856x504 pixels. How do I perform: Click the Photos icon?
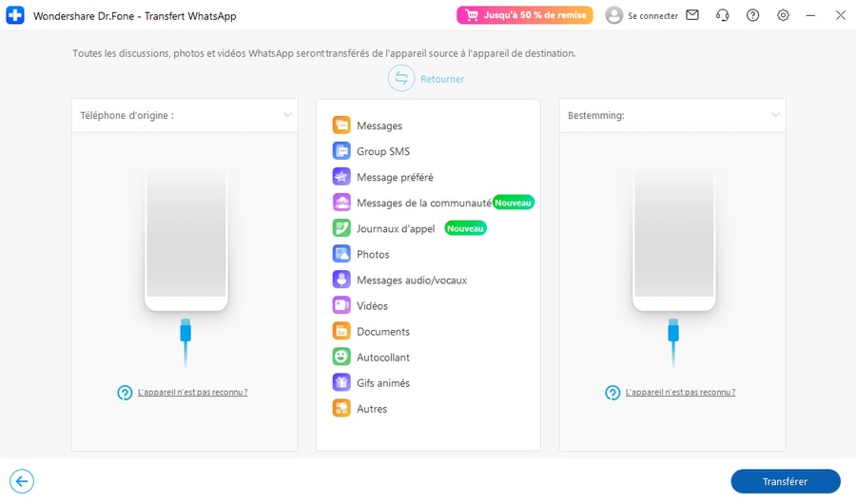click(341, 253)
